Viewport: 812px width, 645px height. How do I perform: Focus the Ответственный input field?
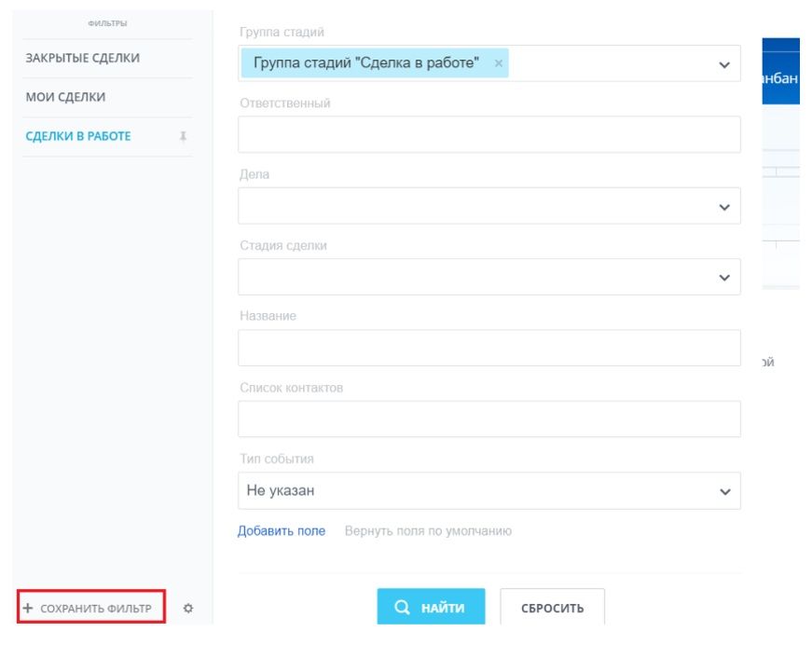[489, 134]
